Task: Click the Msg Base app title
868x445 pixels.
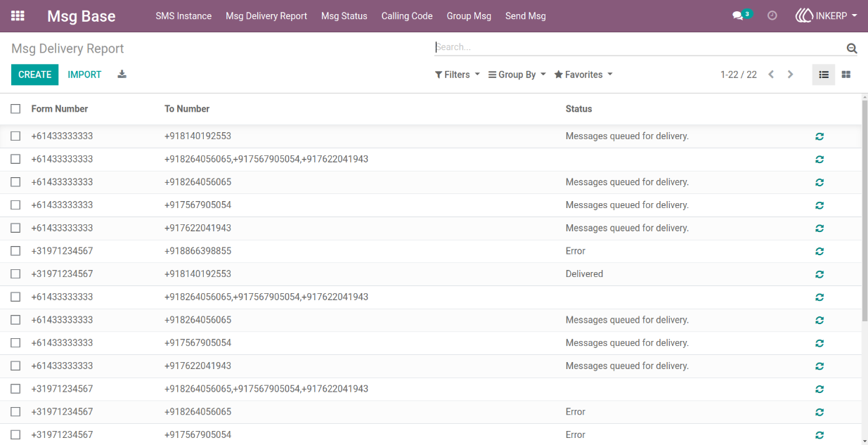Action: tap(82, 16)
